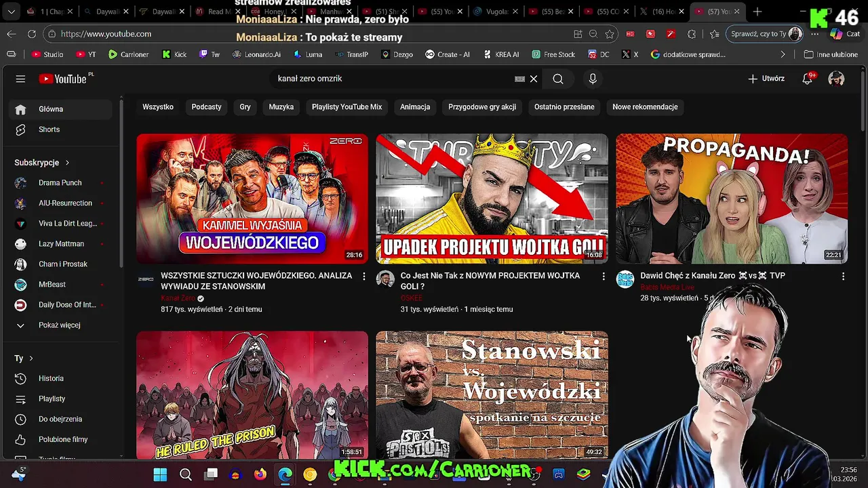Screen dimensions: 868x488
Task: Activate voice search microphone
Action: (593, 79)
